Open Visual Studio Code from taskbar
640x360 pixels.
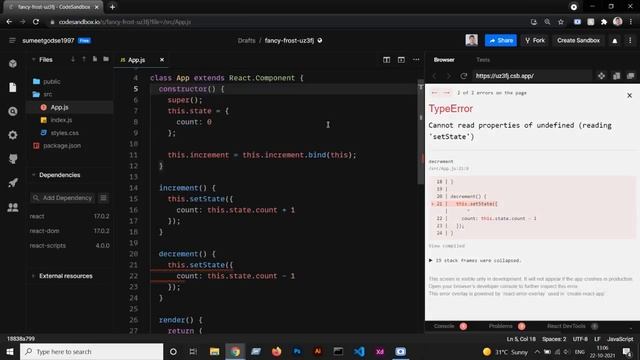point(359,351)
